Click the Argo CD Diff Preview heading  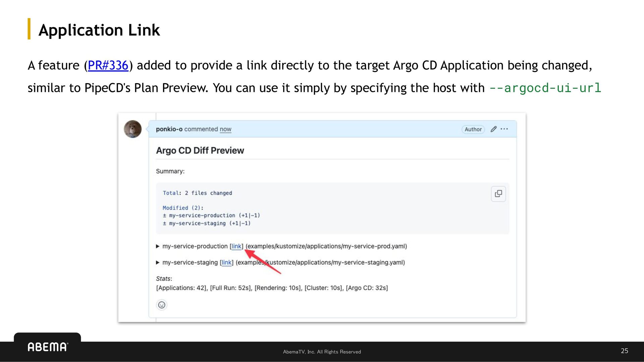(x=200, y=150)
